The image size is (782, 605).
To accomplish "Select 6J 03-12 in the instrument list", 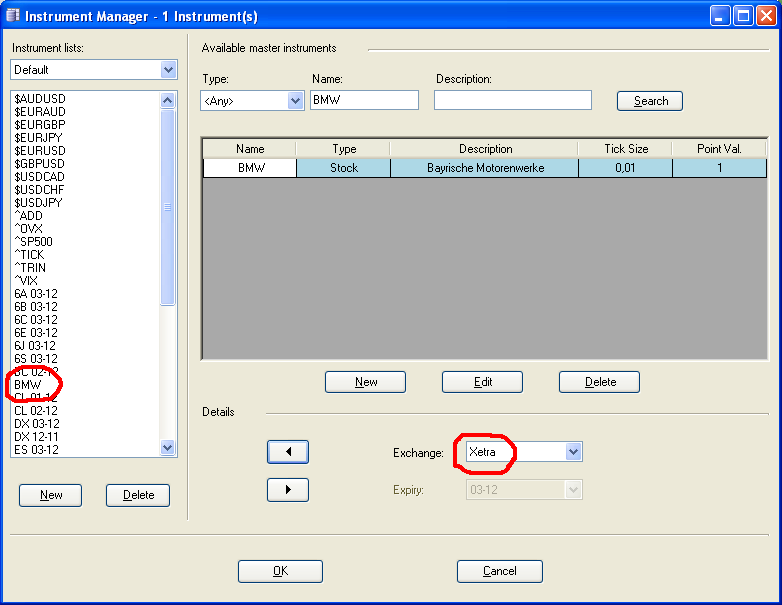I will pos(35,346).
